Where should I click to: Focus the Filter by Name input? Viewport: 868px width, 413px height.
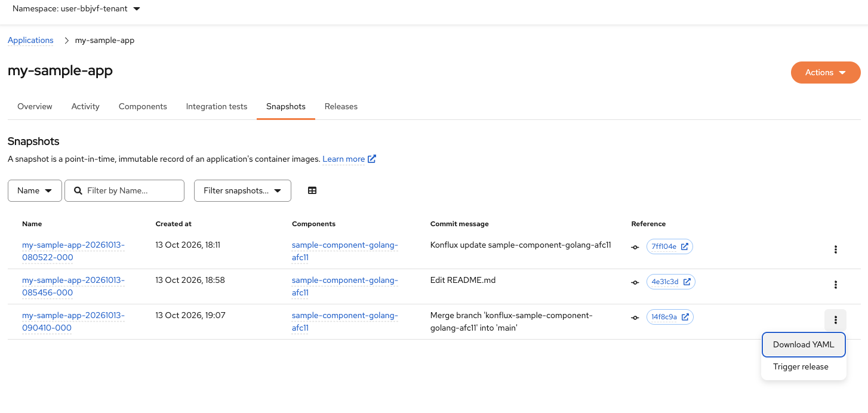[x=124, y=190]
